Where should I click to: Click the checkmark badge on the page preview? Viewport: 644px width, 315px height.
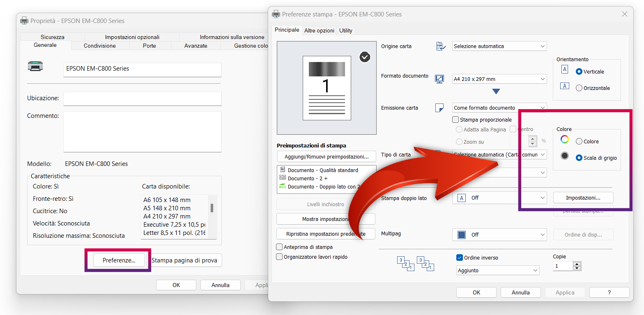(x=365, y=57)
